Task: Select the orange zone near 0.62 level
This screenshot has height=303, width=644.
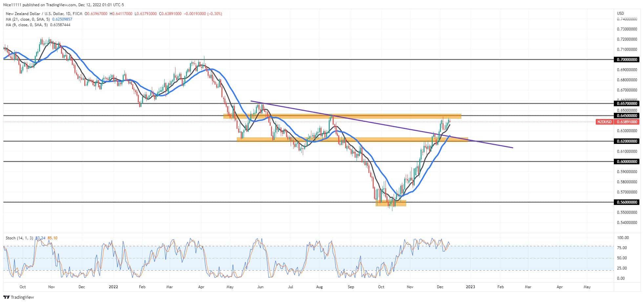Action: click(x=352, y=140)
